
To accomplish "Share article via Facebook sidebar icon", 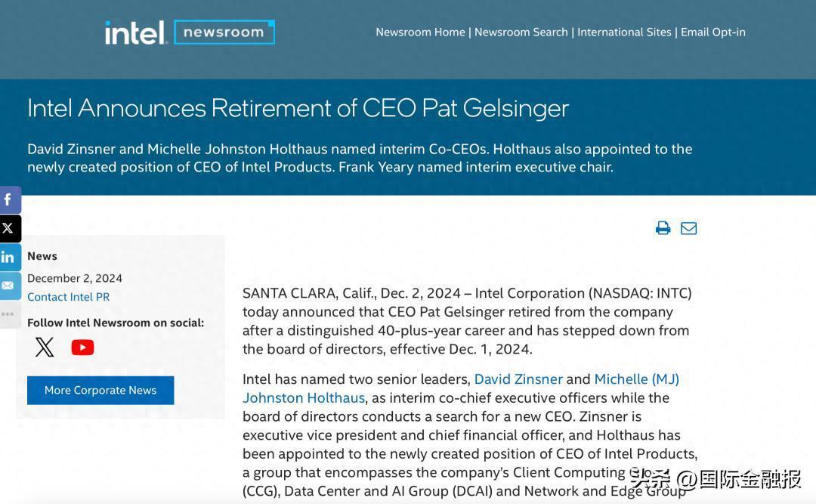I will [x=9, y=200].
